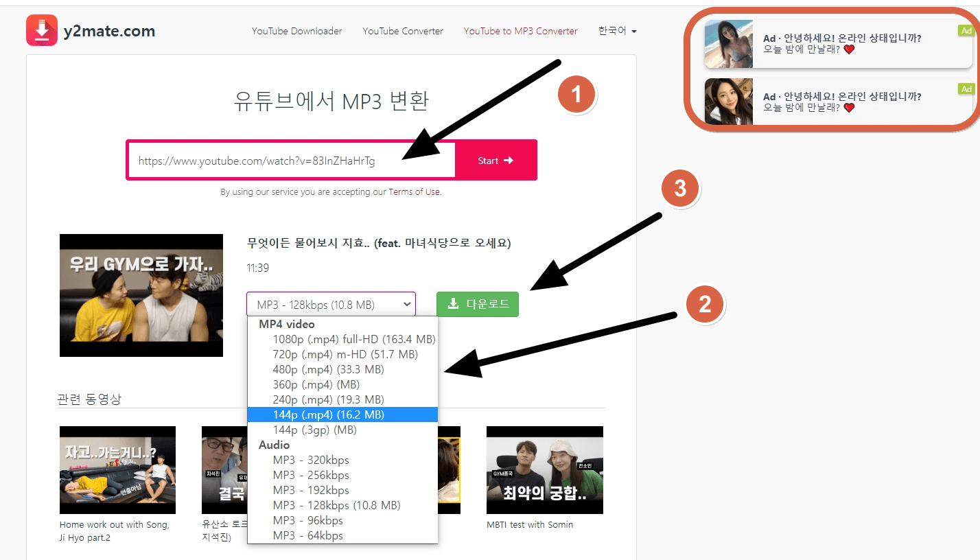This screenshot has height=560, width=980.
Task: Select 360p (.mp4) option
Action: pos(342,384)
